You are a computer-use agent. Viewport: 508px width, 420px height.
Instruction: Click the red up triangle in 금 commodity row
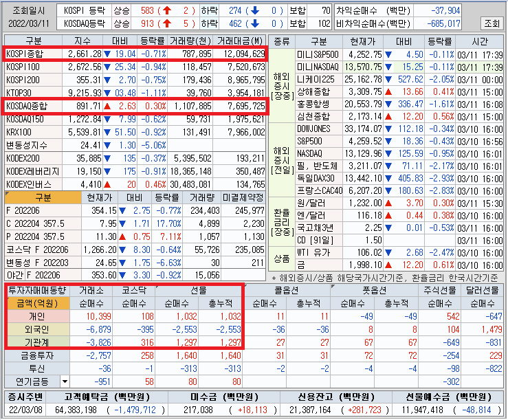(x=388, y=265)
